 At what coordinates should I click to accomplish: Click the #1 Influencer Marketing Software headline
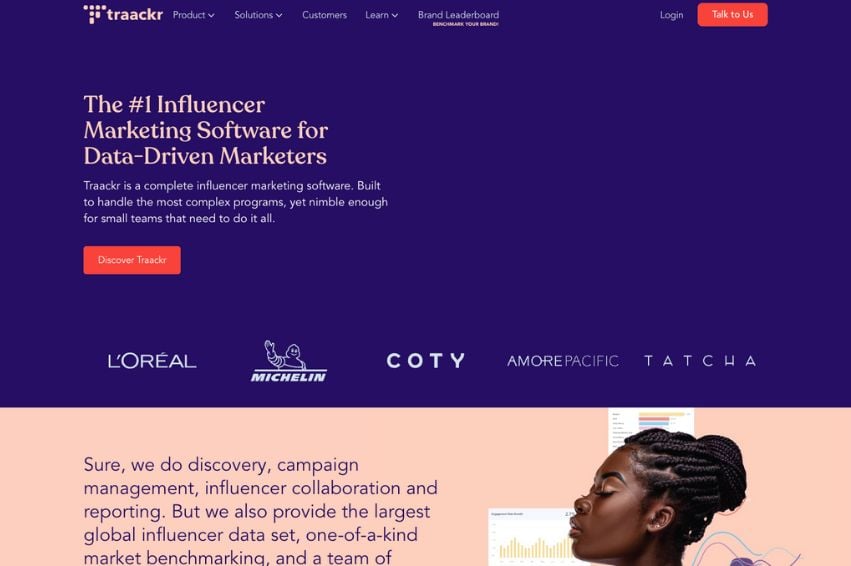click(x=206, y=130)
